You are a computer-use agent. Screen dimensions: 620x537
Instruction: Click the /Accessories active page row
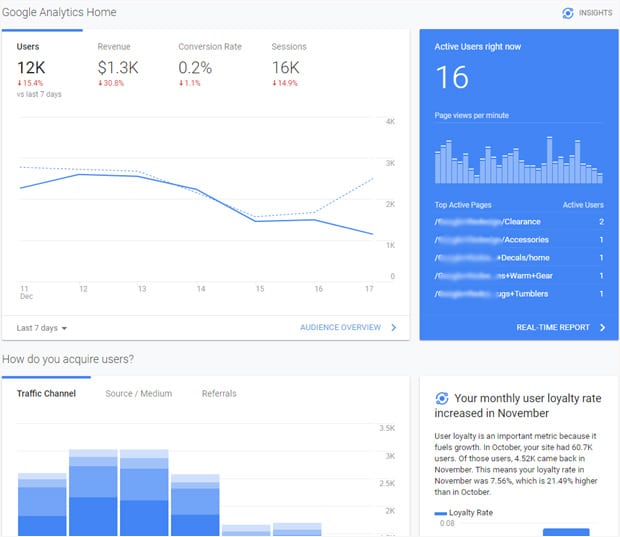[519, 240]
